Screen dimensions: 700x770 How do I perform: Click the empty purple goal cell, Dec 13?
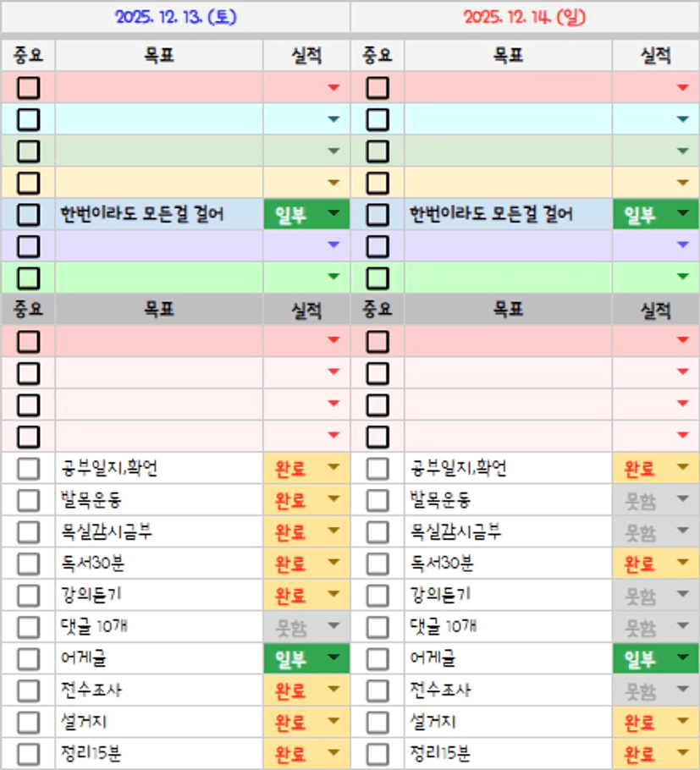(159, 246)
